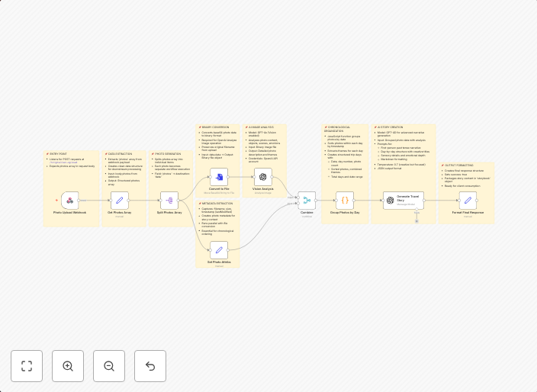Select the Combine merge node
This screenshot has height=392, width=537.
pos(307,201)
